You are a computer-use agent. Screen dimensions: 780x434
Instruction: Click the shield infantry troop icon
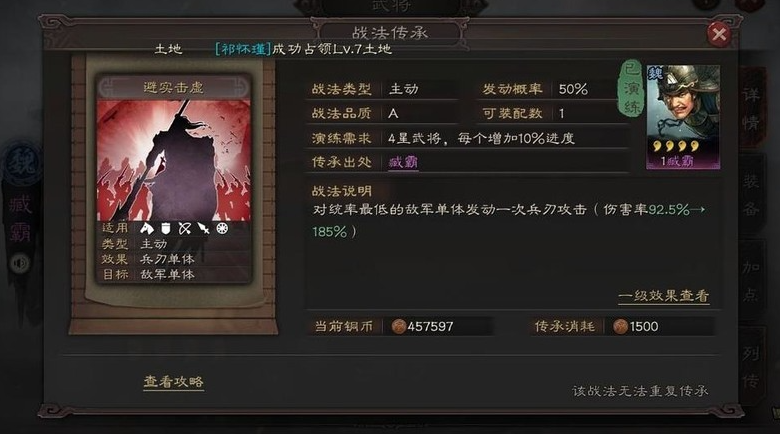(x=166, y=228)
